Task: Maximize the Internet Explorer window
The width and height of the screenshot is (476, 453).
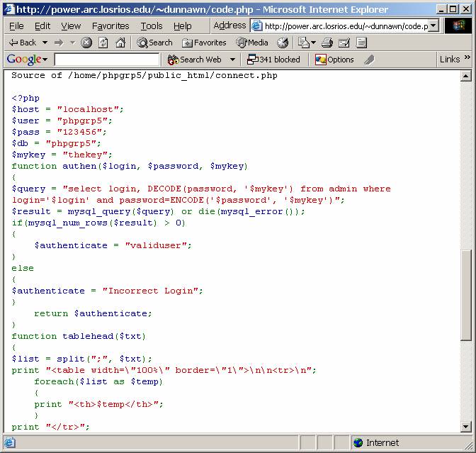Action: coord(453,9)
